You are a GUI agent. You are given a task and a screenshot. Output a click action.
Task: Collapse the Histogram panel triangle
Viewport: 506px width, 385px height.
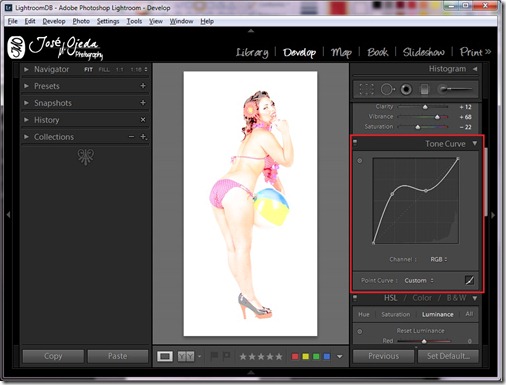coord(475,69)
